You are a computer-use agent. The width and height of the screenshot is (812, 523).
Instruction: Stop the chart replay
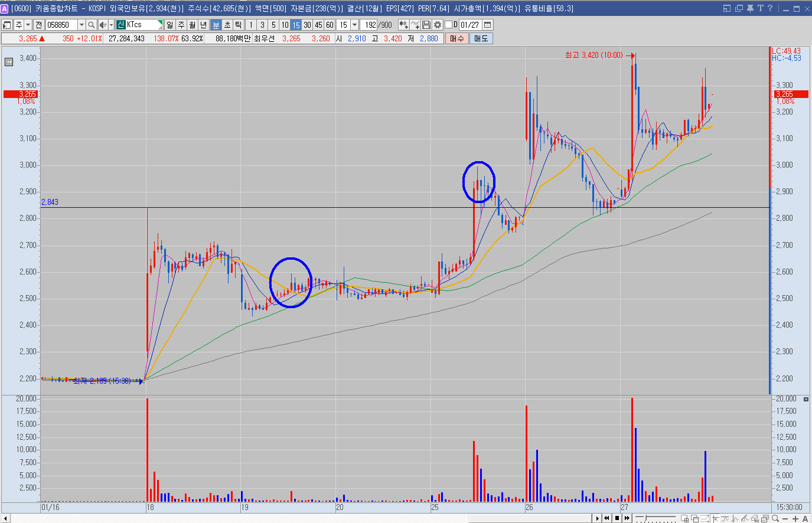[x=617, y=518]
